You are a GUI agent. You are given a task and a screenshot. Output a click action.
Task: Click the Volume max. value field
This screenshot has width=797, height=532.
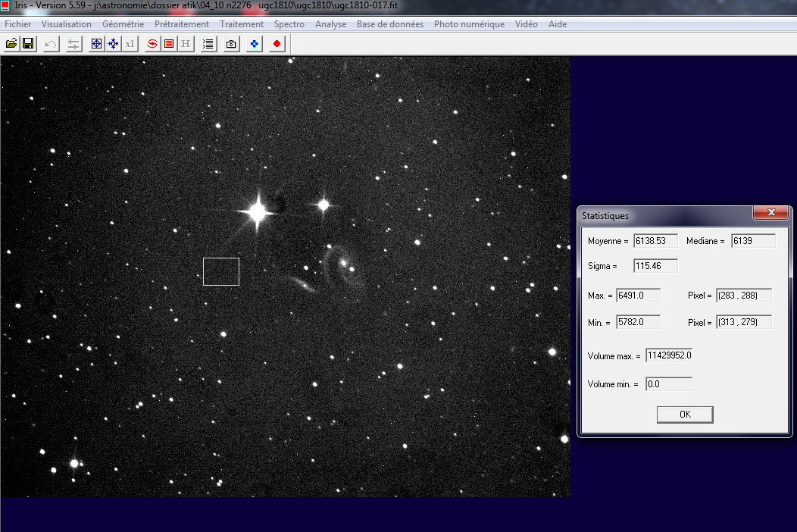tap(669, 355)
